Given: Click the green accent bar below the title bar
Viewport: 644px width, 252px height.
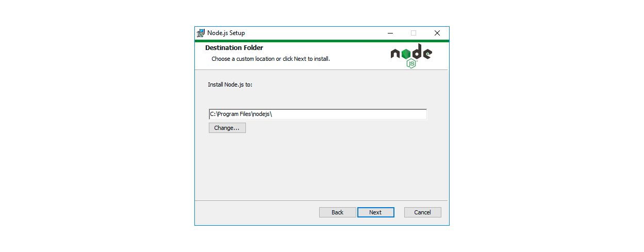Looking at the screenshot, I should click(322, 41).
